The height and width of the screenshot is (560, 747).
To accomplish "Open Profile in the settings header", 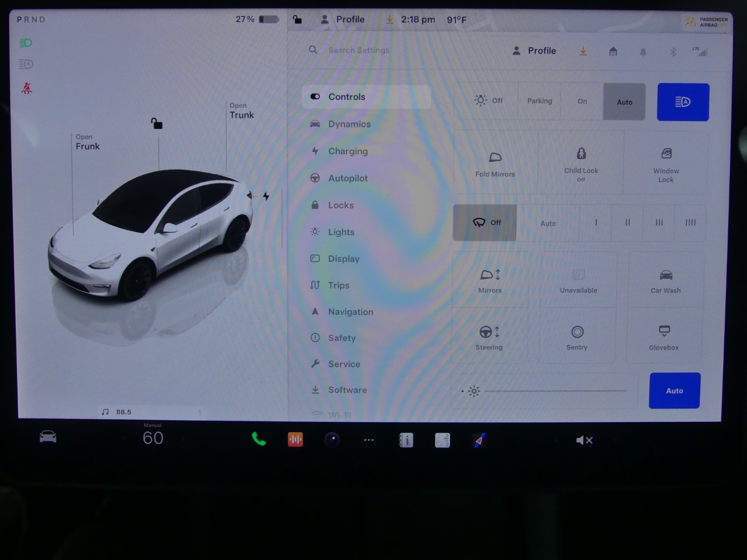I will coord(534,50).
